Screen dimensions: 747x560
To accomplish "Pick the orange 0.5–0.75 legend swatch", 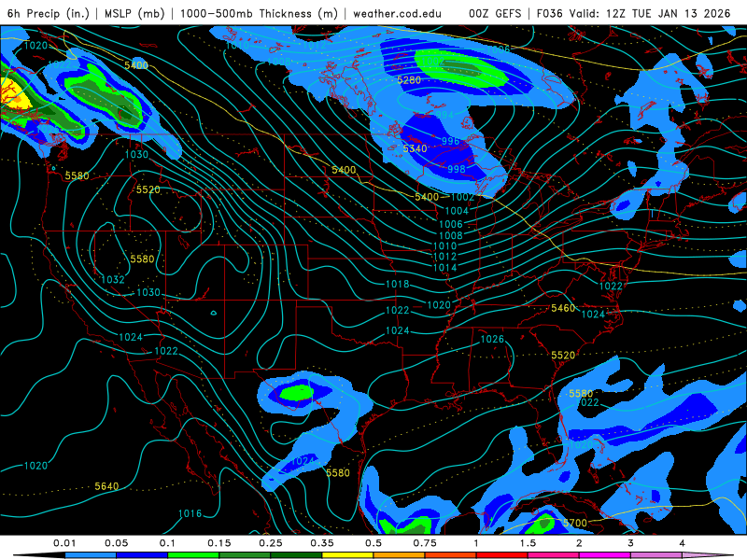I will (x=400, y=555).
